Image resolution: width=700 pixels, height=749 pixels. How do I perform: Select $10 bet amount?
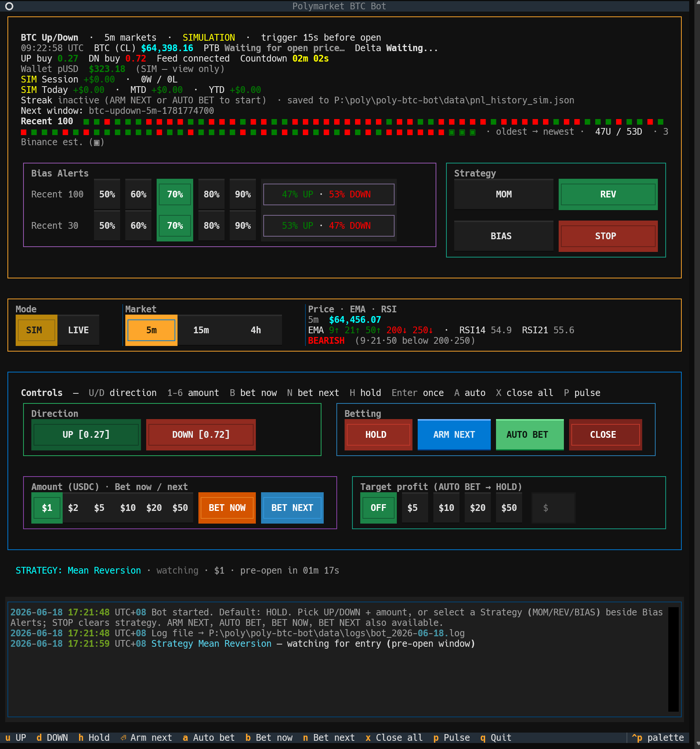click(128, 508)
